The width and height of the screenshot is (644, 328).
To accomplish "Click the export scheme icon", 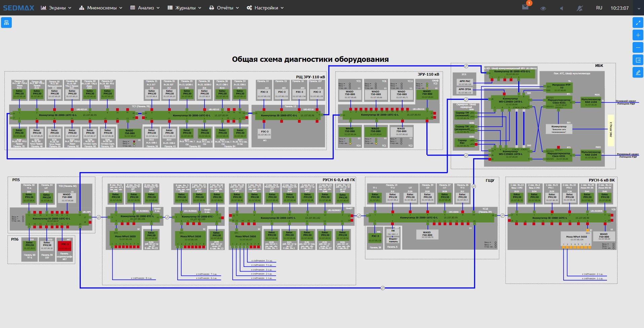I will coord(638,60).
